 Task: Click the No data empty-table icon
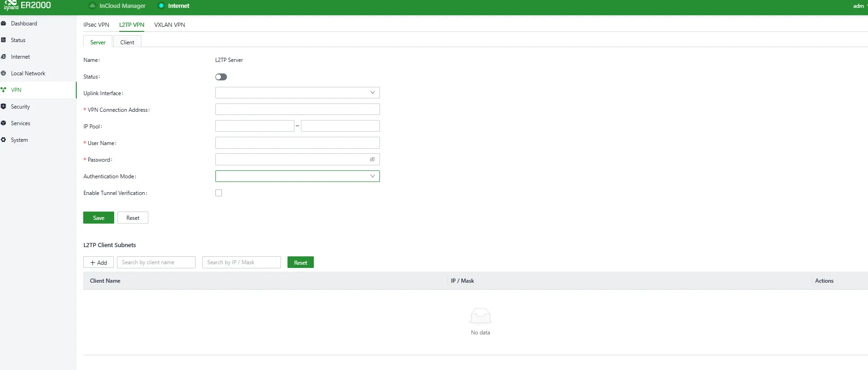[x=480, y=316]
